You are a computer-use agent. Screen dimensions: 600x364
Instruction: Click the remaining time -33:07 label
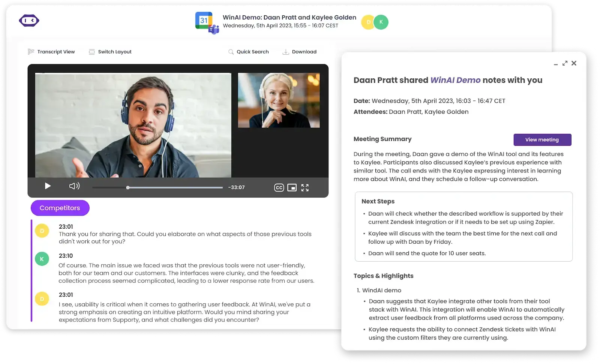(x=236, y=187)
